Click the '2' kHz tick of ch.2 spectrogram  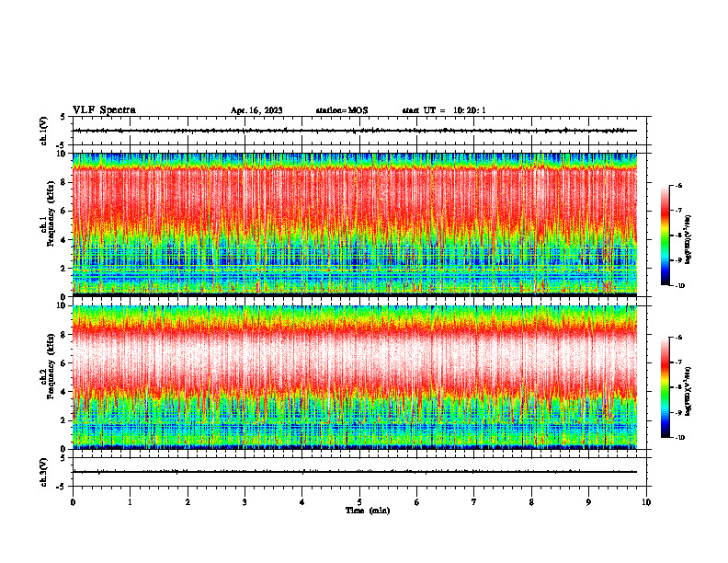click(x=63, y=420)
